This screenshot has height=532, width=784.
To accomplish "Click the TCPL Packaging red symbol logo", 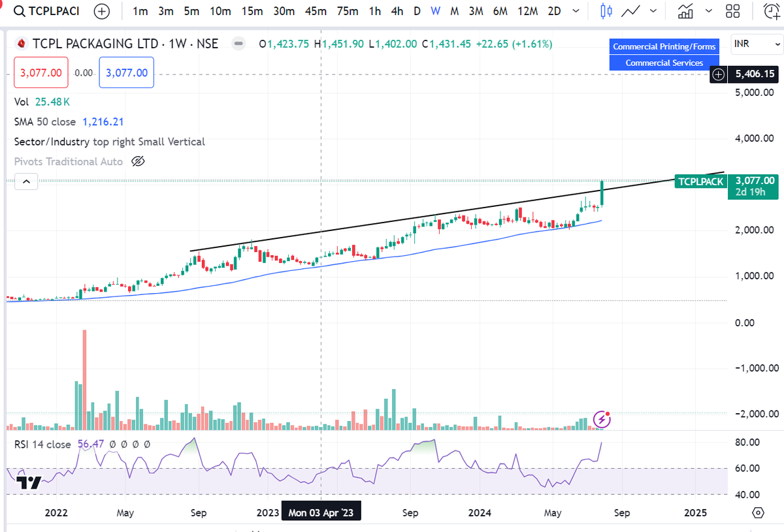I will (x=20, y=44).
